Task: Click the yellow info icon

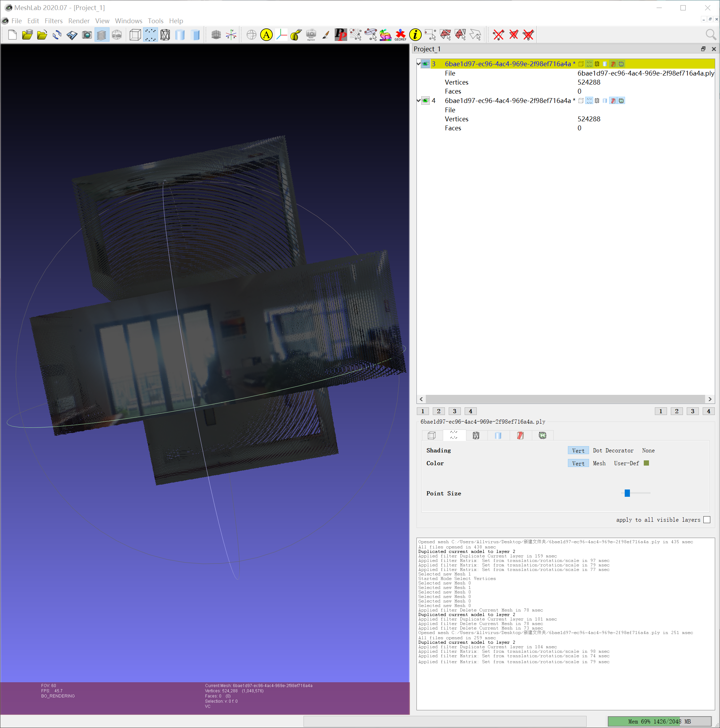Action: click(415, 35)
